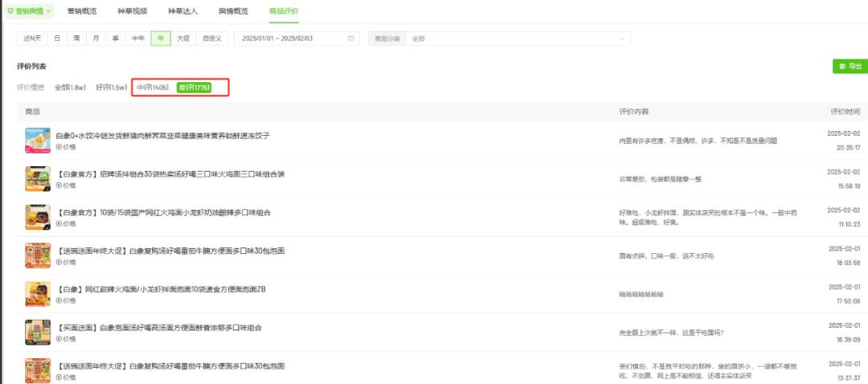
Task: Select the 商品评价 tab
Action: tap(284, 11)
